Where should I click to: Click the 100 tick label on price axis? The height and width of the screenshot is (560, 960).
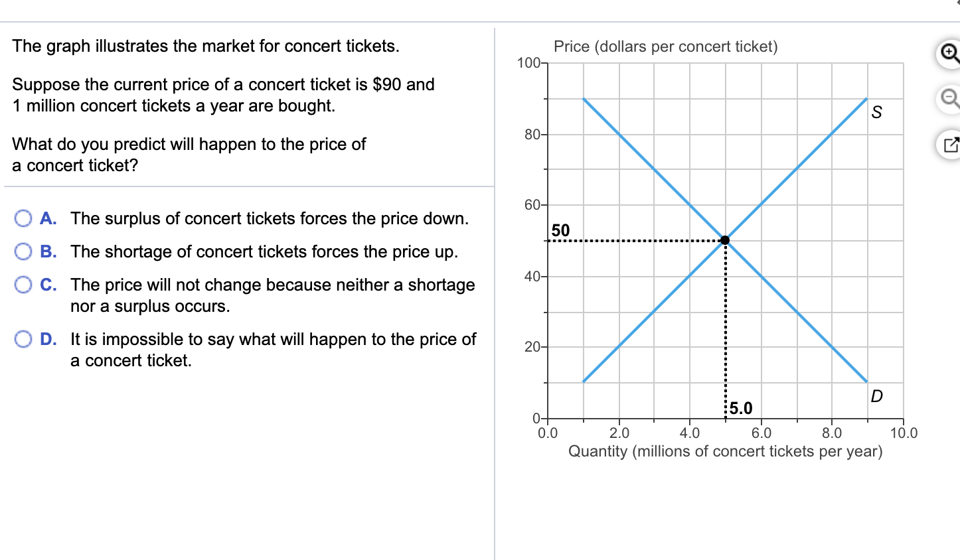tap(529, 64)
